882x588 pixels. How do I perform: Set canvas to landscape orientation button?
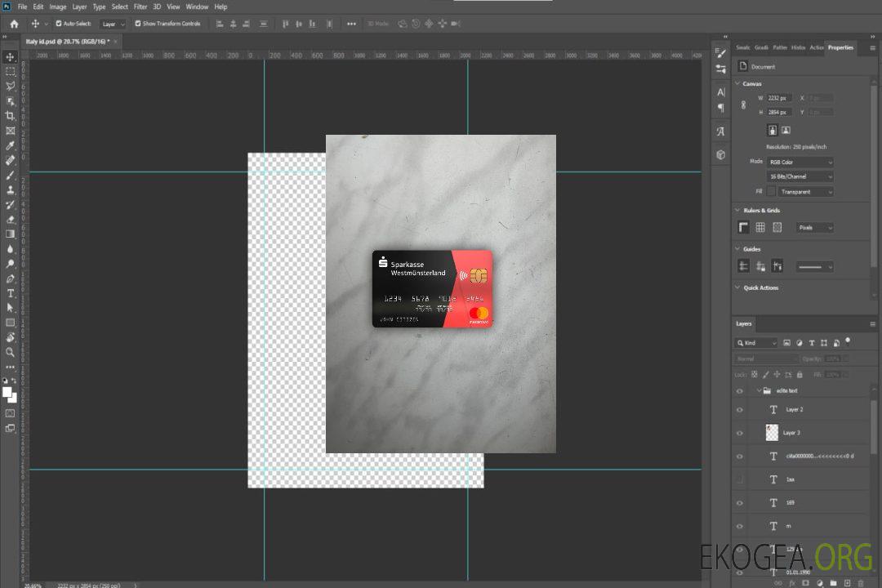tap(786, 131)
